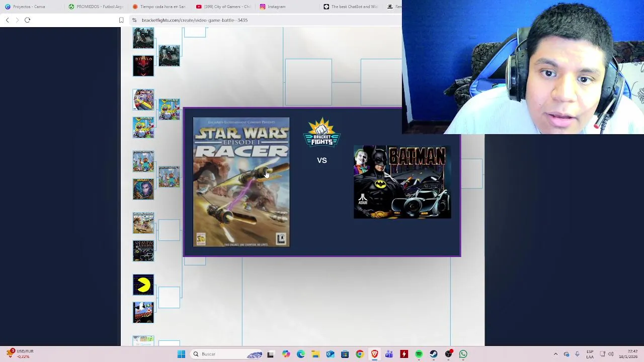Open OBS Studio from the taskbar
The width and height of the screenshot is (644, 362).
(448, 354)
